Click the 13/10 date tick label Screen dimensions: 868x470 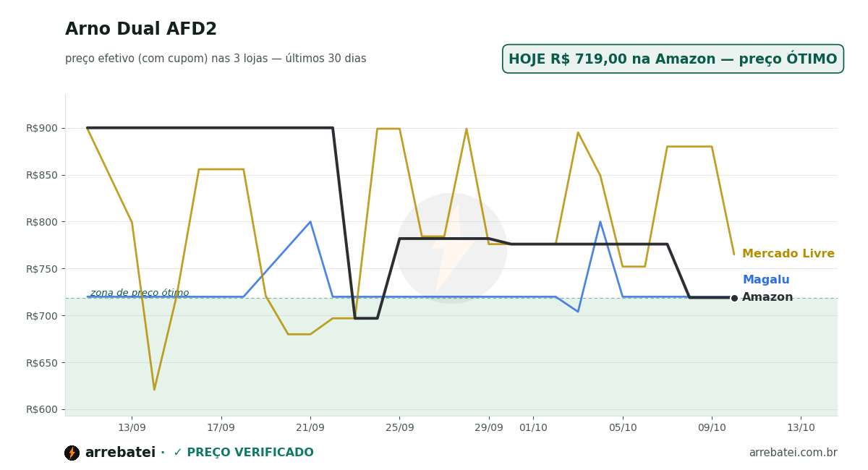tap(801, 427)
